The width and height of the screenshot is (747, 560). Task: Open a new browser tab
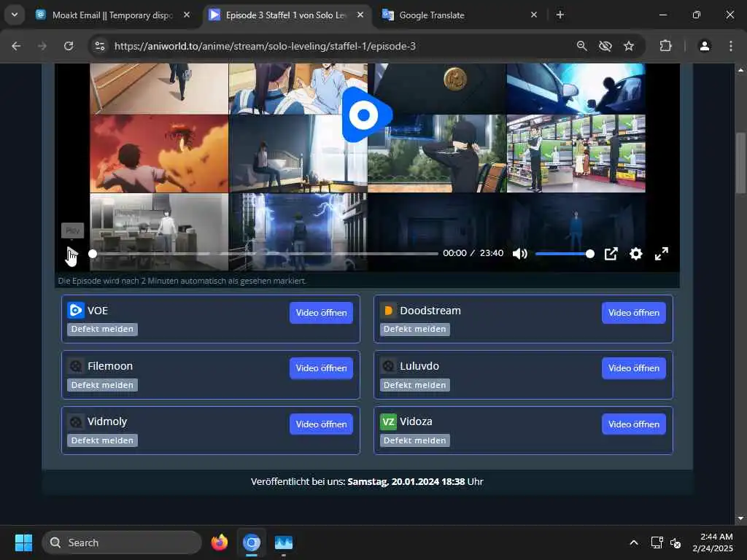pos(560,15)
